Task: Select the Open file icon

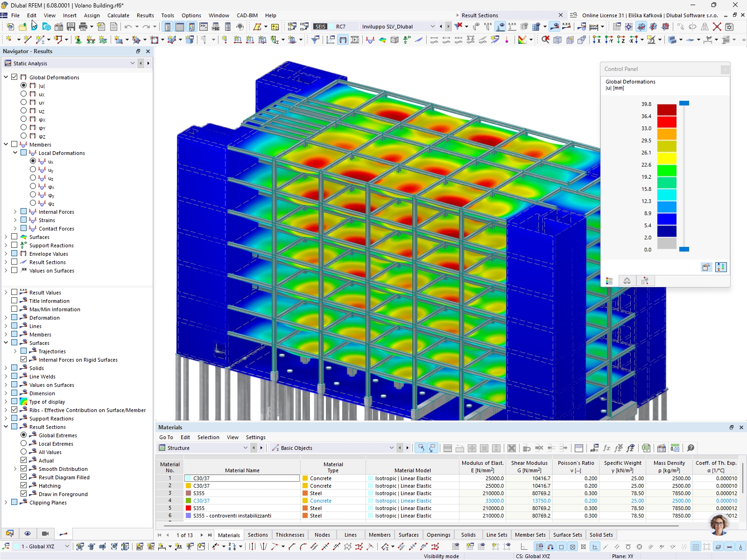Action: click(22, 27)
